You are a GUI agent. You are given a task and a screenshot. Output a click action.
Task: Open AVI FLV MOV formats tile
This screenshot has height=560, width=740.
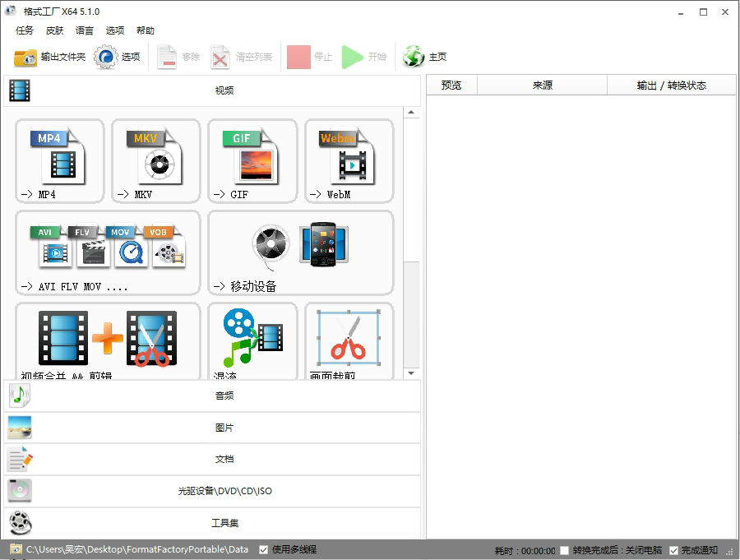(x=108, y=253)
